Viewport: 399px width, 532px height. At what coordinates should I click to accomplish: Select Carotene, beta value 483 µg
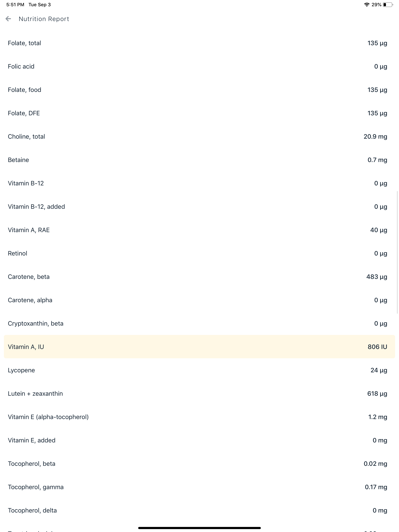377,277
